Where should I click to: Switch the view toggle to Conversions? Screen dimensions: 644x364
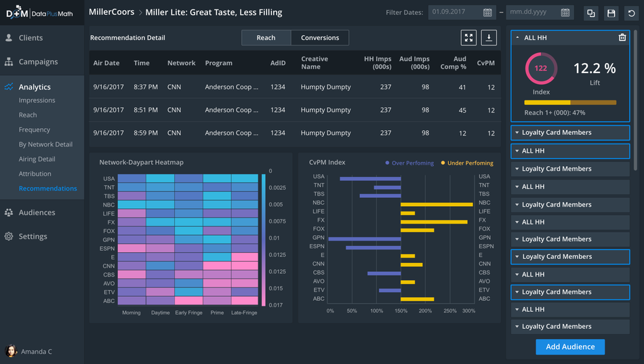click(320, 38)
